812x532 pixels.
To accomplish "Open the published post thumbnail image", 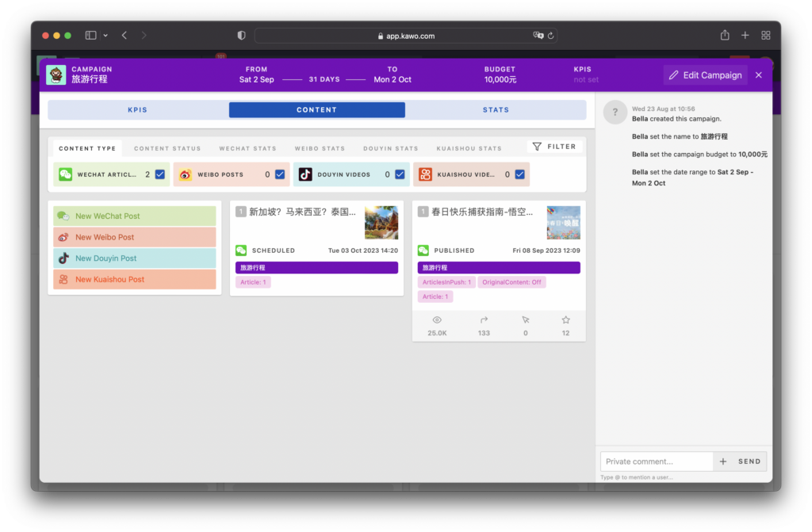I will point(564,223).
